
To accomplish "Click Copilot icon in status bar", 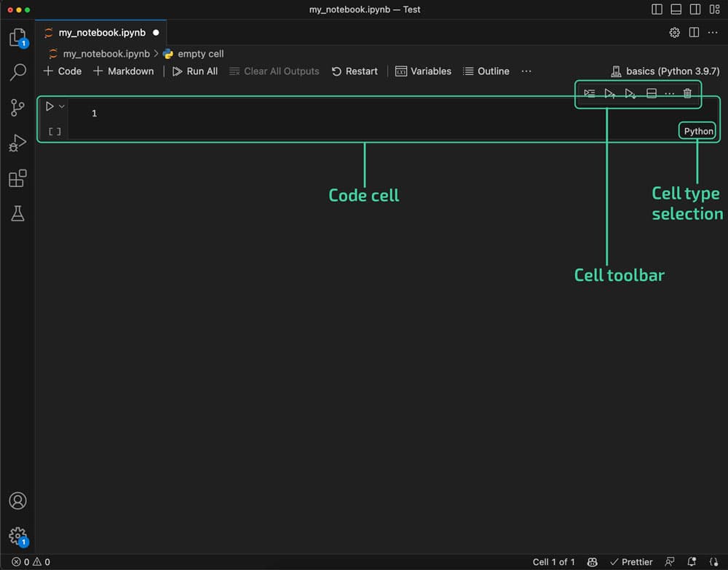I will pyautogui.click(x=592, y=562).
